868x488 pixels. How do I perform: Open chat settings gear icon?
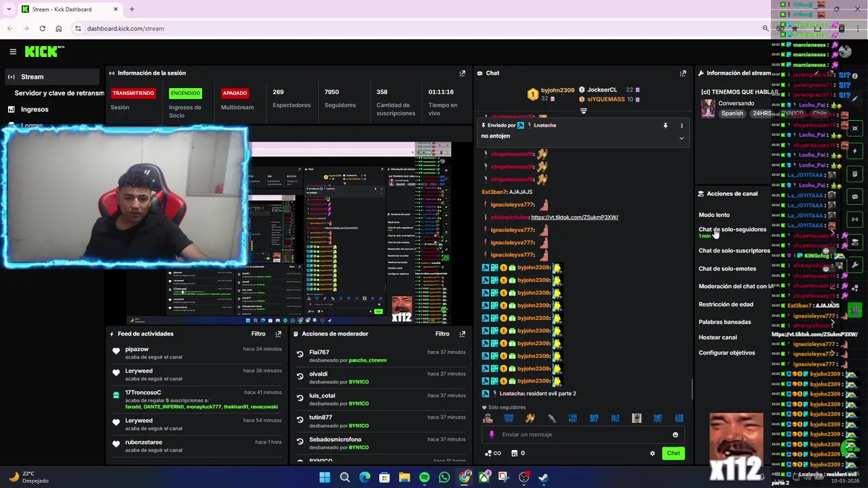[652, 453]
